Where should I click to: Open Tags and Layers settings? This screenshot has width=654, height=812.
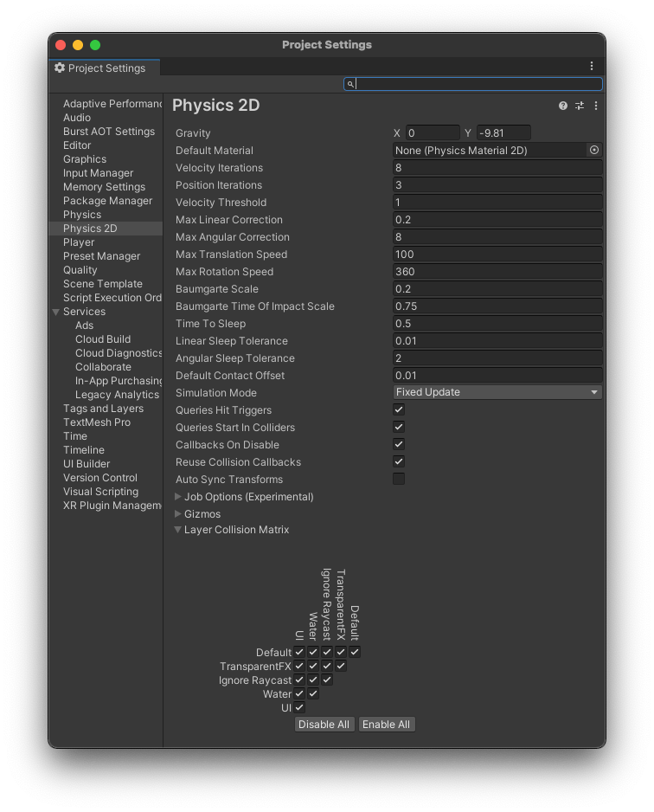click(x=104, y=409)
